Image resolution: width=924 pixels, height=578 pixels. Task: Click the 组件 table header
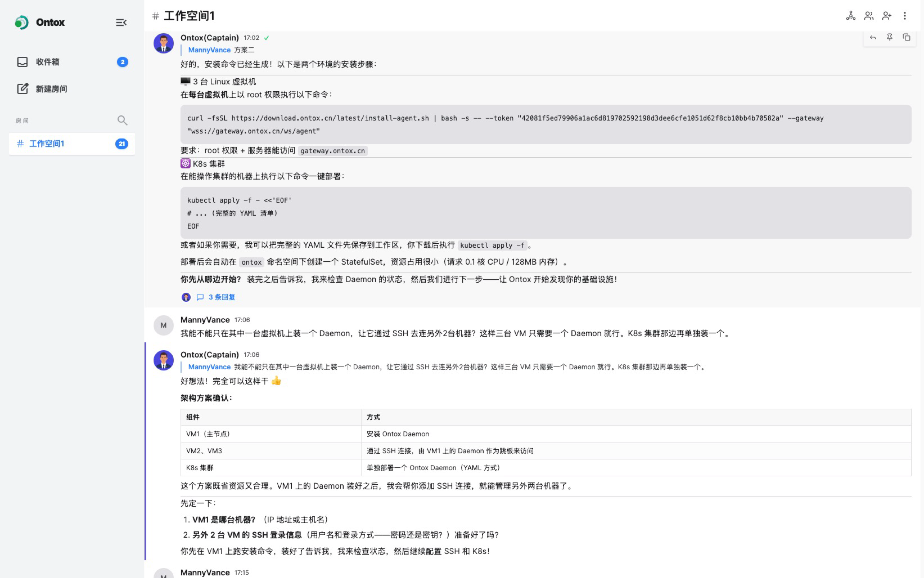pyautogui.click(x=271, y=417)
